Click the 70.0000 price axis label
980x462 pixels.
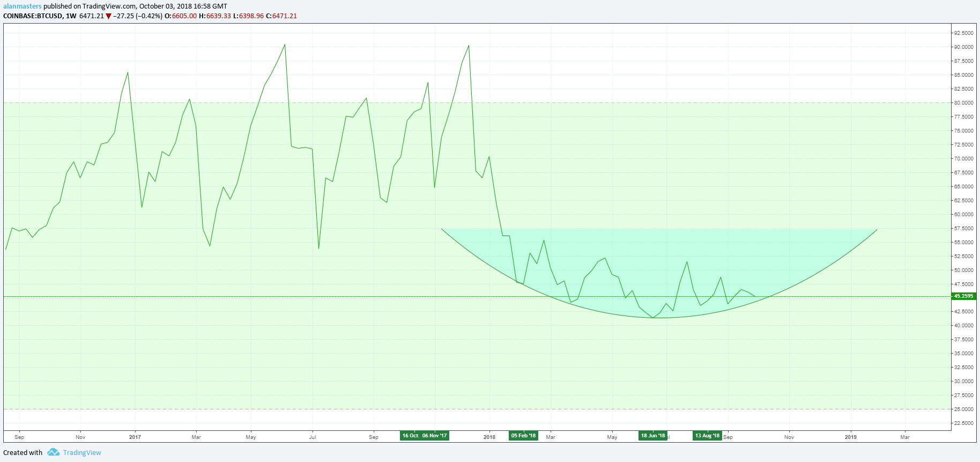[x=964, y=159]
